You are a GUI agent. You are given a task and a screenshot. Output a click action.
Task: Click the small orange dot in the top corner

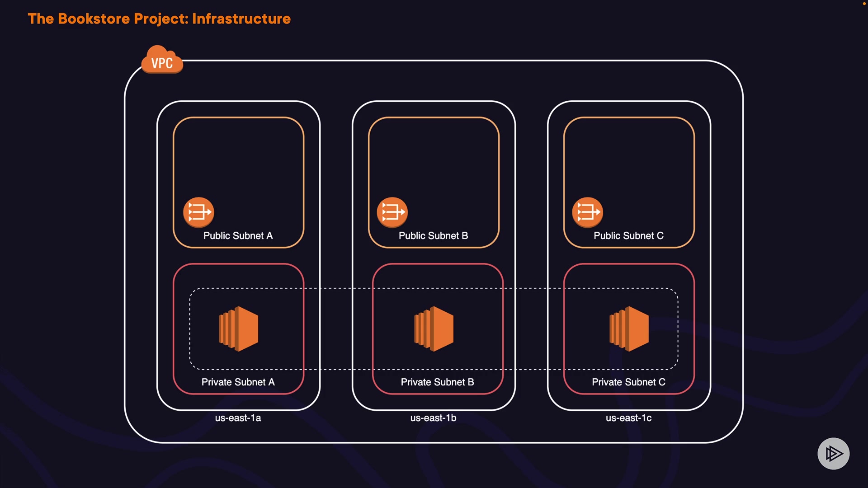pos(864,3)
